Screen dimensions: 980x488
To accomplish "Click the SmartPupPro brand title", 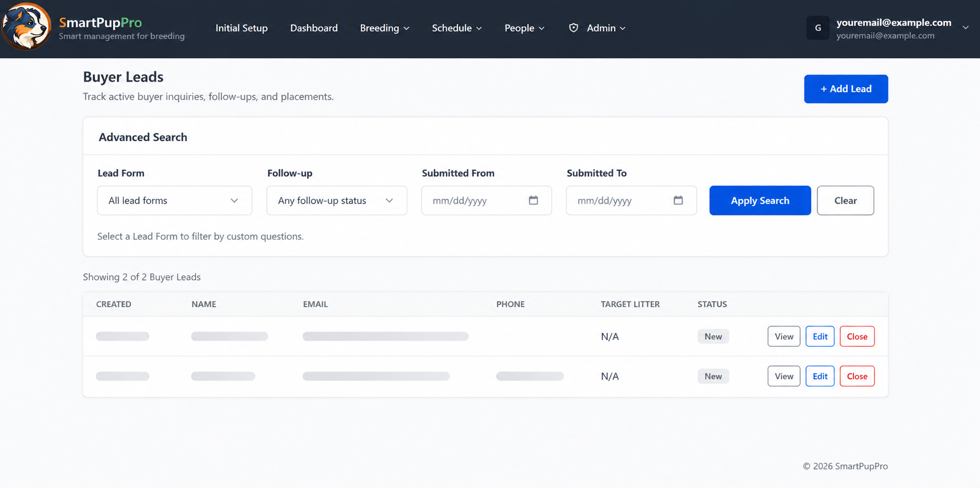I will 100,23.
